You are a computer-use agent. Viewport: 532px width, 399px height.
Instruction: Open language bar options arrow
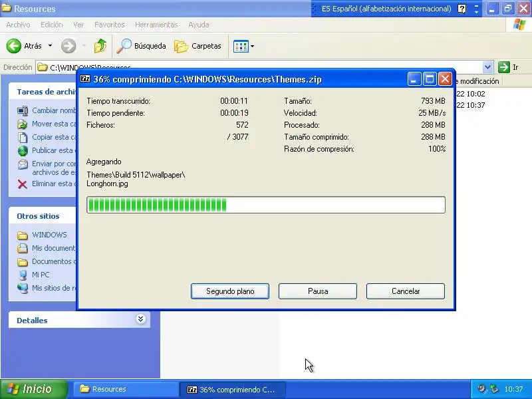point(476,11)
